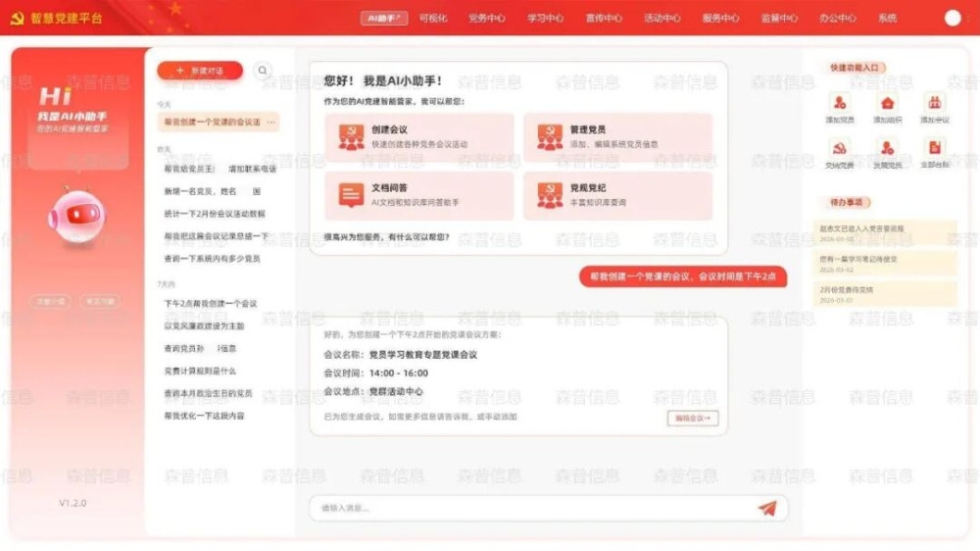Click the 交纳党费 icon
The width and height of the screenshot is (980, 551).
(839, 149)
